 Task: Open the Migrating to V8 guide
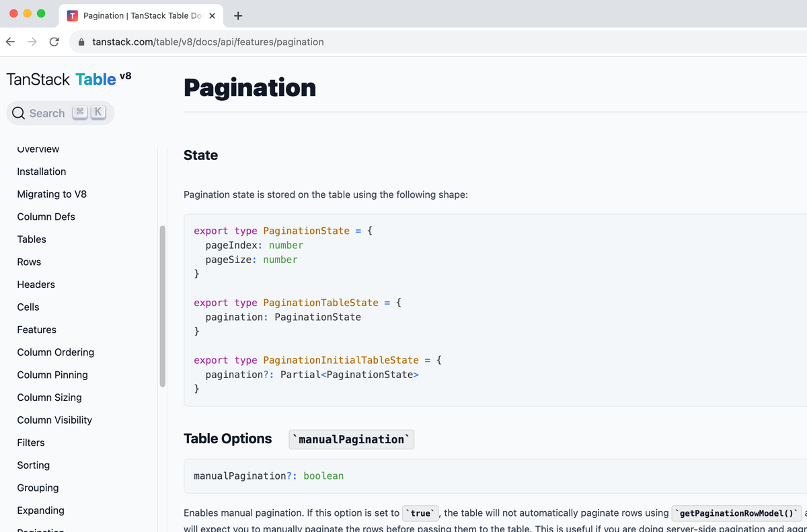coord(52,194)
